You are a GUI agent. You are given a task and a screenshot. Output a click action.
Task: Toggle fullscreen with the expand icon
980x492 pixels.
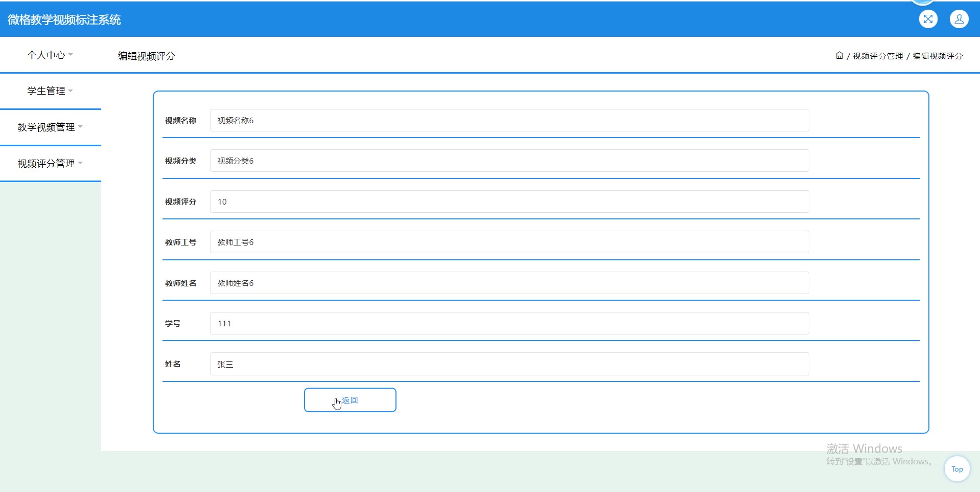point(928,19)
